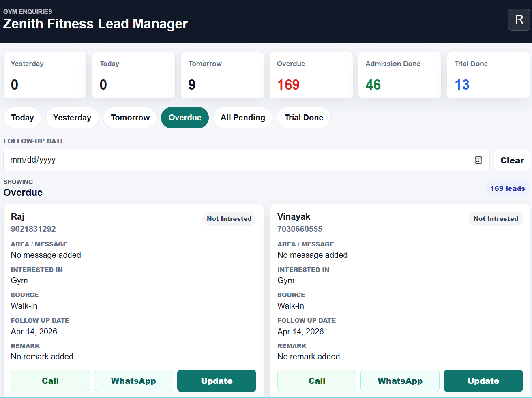Image resolution: width=532 pixels, height=398 pixels.
Task: Open the Tomorrow summary card showing 9
Action: pyautogui.click(x=223, y=75)
